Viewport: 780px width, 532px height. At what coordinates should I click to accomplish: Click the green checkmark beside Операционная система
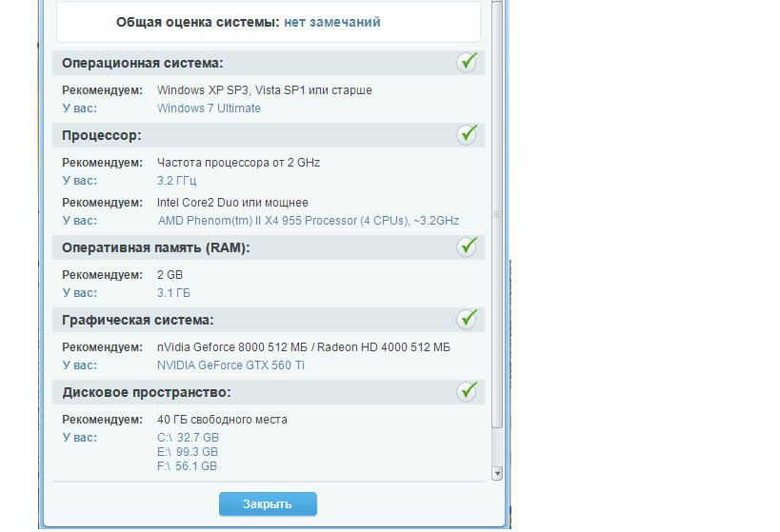coord(467,63)
